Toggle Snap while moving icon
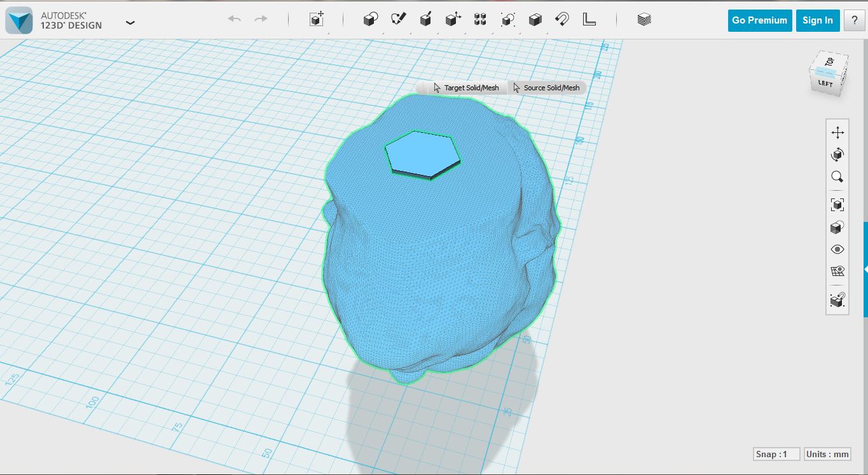Image resolution: width=868 pixels, height=475 pixels. 837,299
